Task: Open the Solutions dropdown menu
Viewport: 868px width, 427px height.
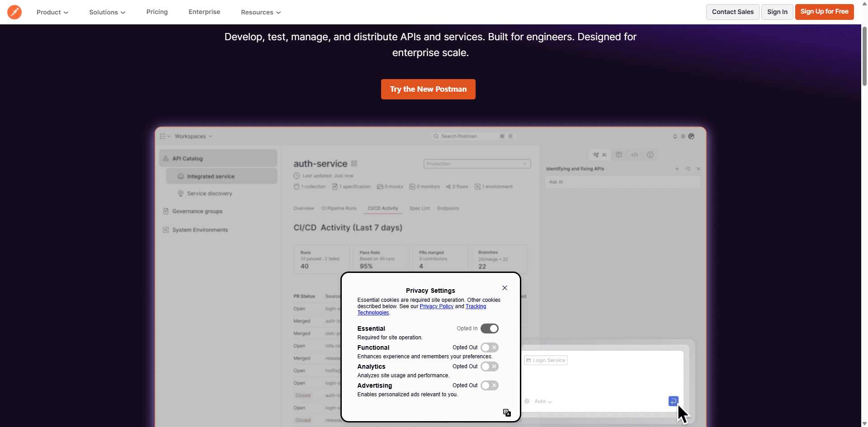Action: pyautogui.click(x=107, y=12)
